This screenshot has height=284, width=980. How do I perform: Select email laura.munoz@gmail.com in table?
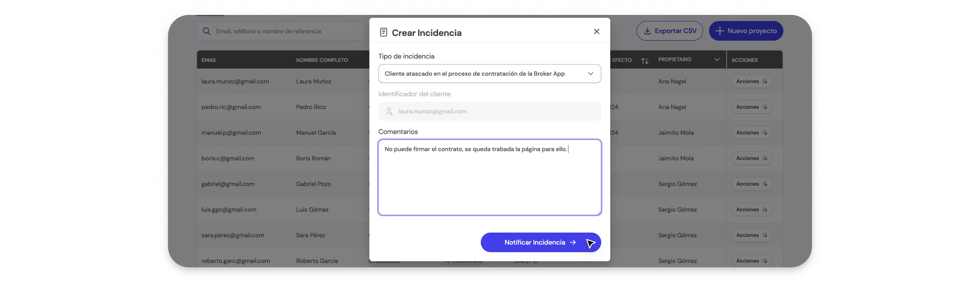pos(235,82)
